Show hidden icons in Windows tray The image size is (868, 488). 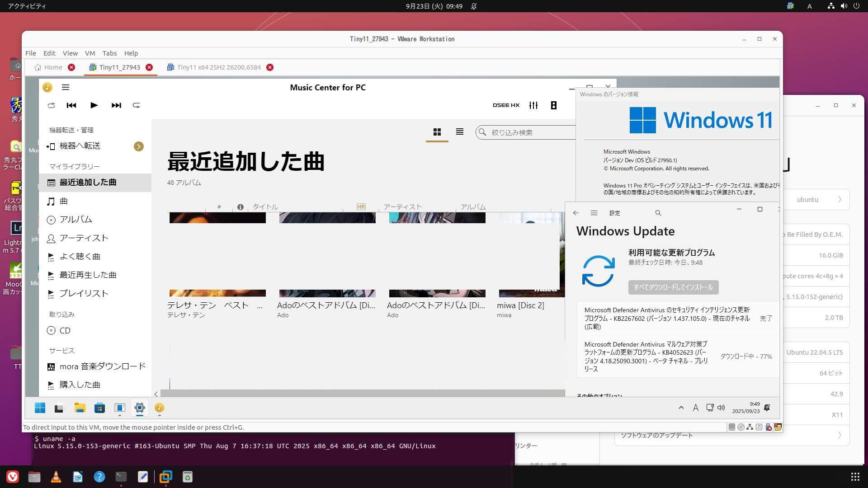click(x=681, y=408)
